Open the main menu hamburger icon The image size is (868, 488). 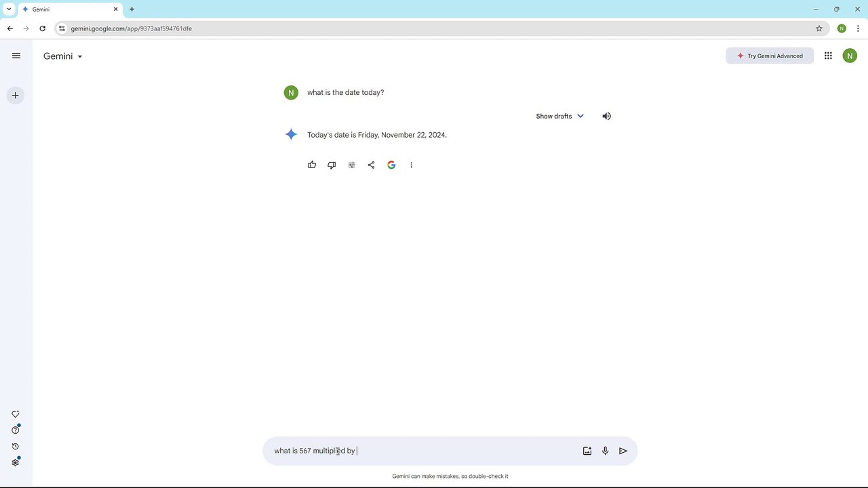[x=16, y=56]
